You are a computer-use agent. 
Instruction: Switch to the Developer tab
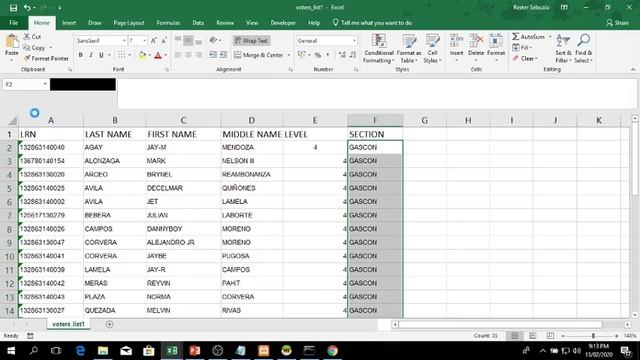click(283, 23)
